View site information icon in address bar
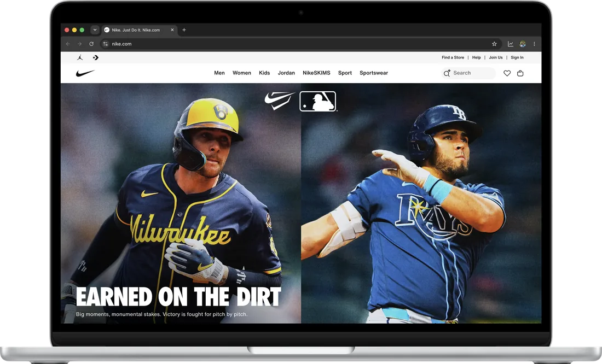 (x=106, y=44)
